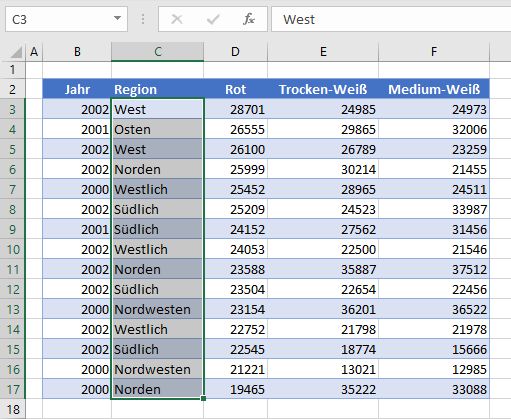Click the Insert Function fx icon
This screenshot has width=511, height=419.
click(x=249, y=19)
